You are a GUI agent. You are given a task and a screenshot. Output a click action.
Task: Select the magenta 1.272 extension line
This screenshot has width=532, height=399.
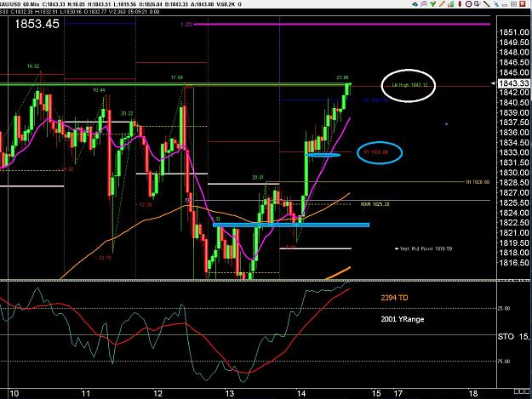[x=342, y=24]
